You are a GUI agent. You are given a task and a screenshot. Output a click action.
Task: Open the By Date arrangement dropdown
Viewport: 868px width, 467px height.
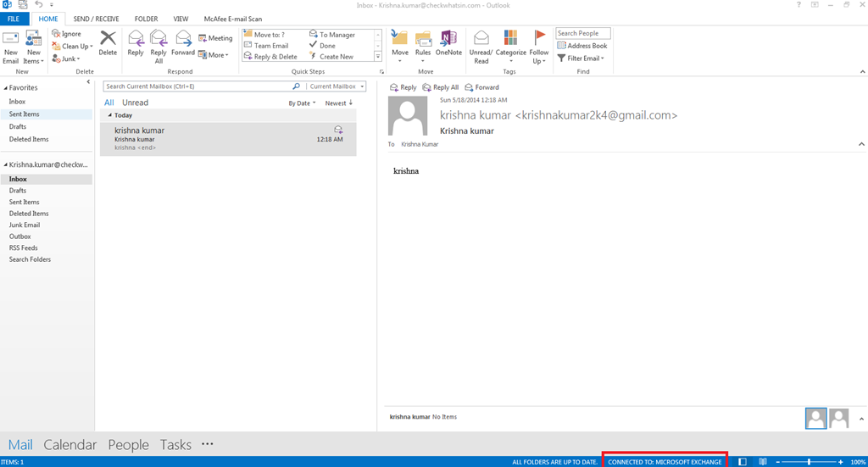coord(302,103)
